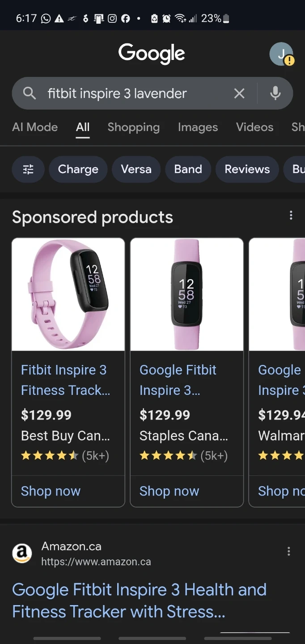
Task: Switch to the Images tab
Action: (198, 127)
